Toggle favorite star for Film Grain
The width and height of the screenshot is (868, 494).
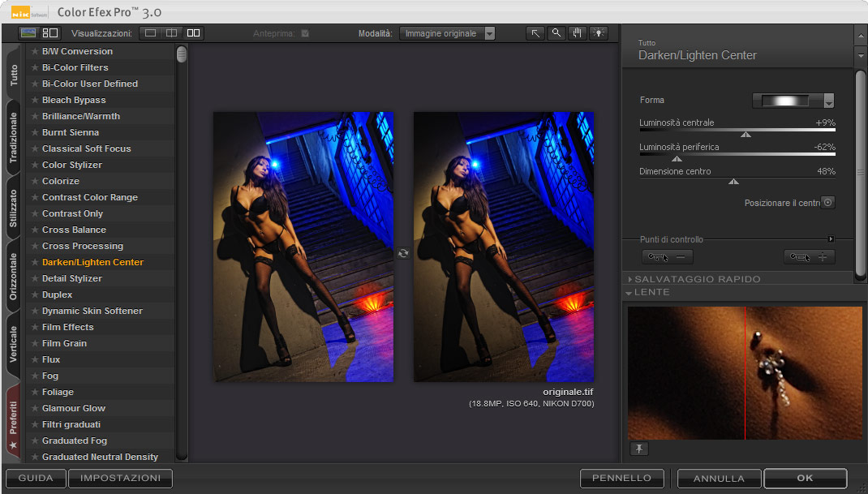click(34, 343)
